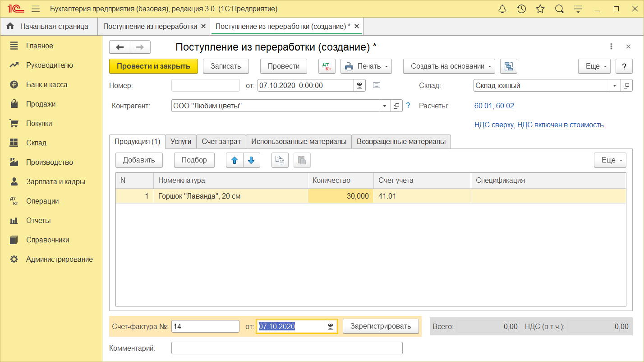Open help with the ? button
Screen dimensions: 644x362
tap(624, 66)
